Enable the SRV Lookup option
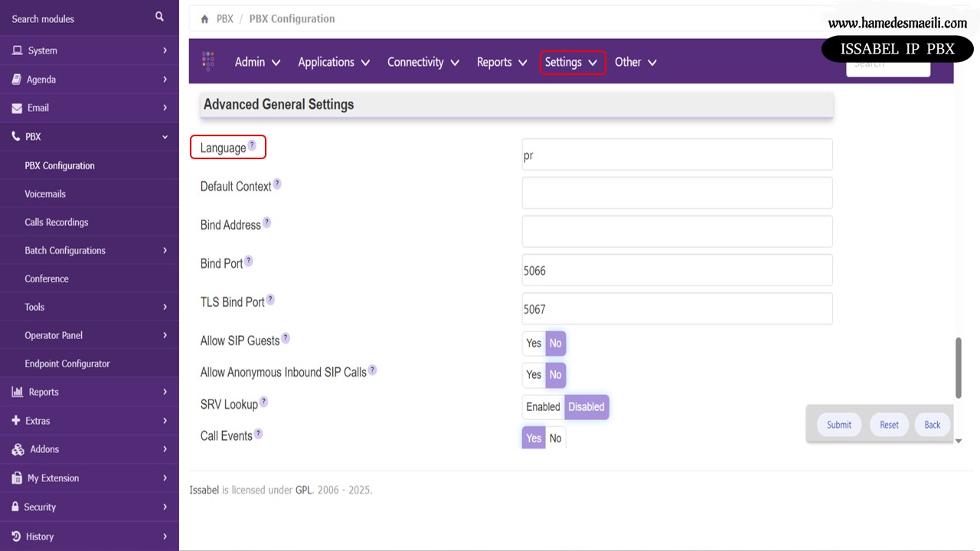Image resolution: width=980 pixels, height=551 pixels. click(543, 407)
